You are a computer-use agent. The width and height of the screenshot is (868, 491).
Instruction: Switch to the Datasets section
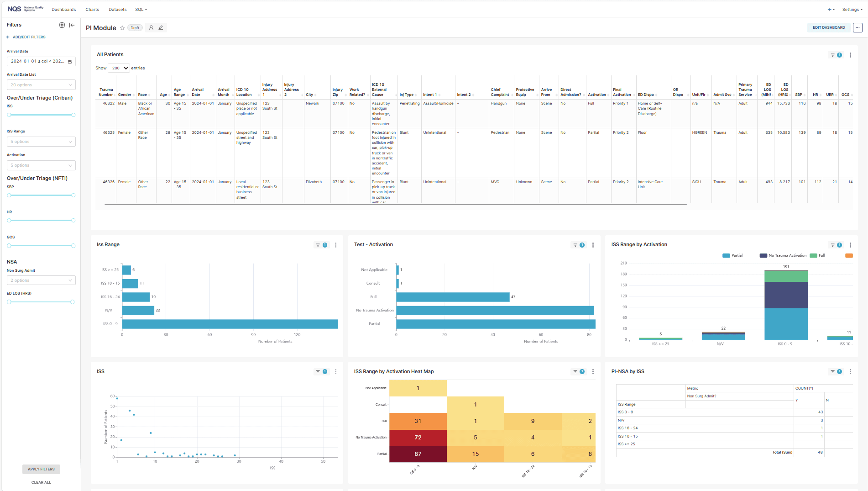[117, 9]
